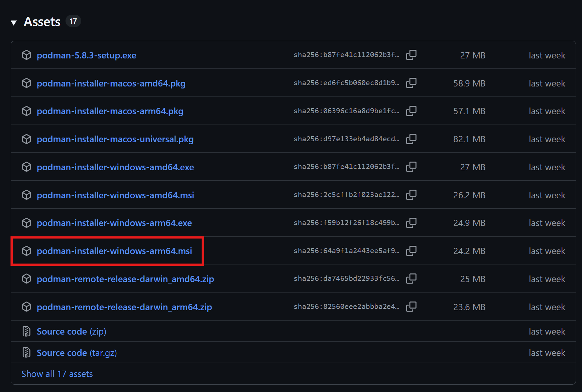Click Show all 17 assets
This screenshot has height=392, width=582.
pos(57,374)
